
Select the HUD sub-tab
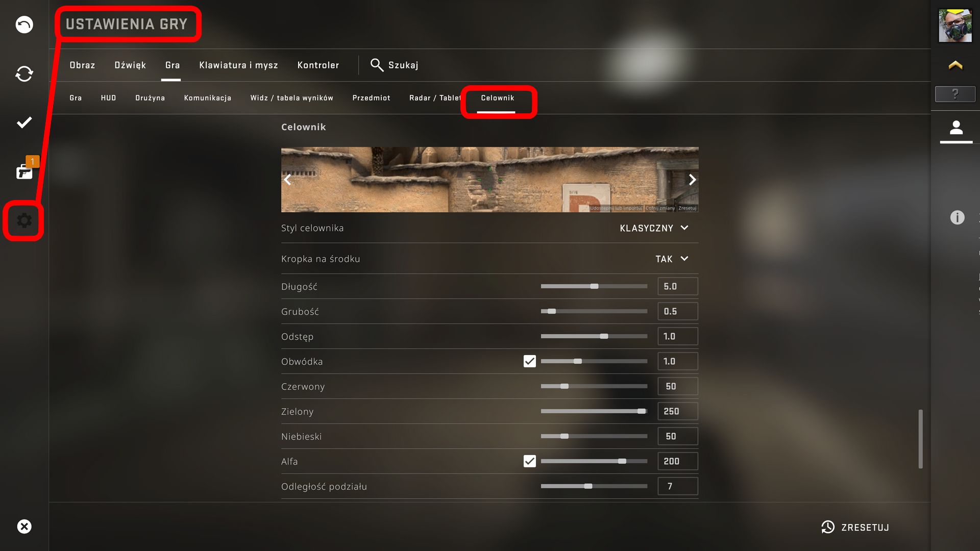coord(108,98)
